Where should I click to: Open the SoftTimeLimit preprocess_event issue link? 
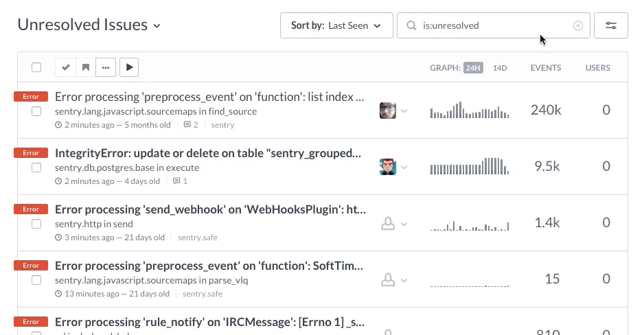point(209,266)
